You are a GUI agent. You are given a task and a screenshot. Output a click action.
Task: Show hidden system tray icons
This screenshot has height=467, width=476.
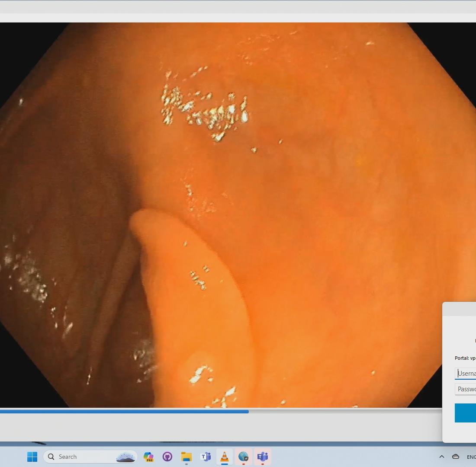(x=442, y=457)
